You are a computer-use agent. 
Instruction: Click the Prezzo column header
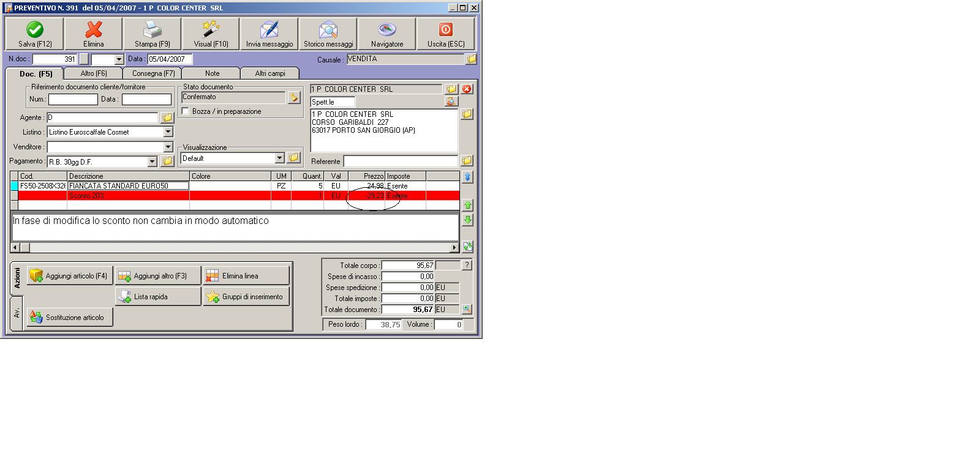(x=367, y=176)
